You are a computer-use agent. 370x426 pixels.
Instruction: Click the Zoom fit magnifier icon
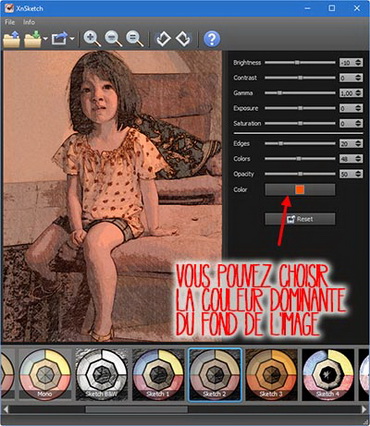coord(135,39)
